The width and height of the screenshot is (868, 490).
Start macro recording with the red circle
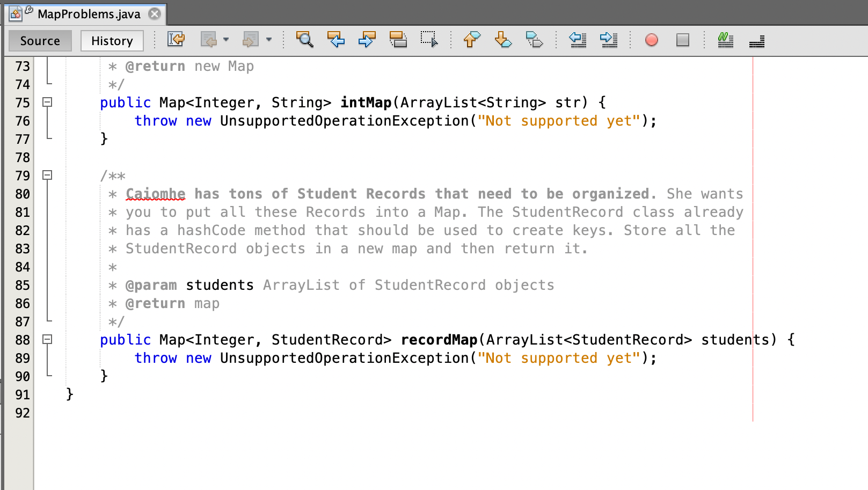(x=652, y=40)
